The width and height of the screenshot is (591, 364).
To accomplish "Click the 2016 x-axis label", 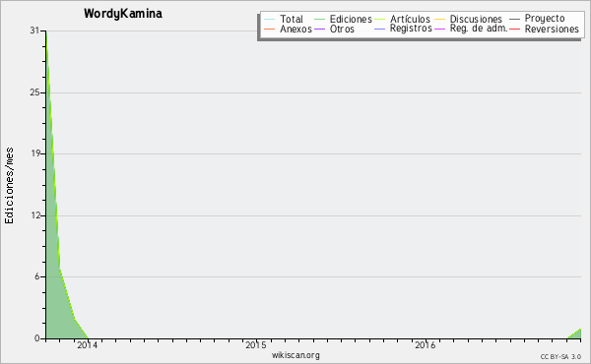I will 426,345.
